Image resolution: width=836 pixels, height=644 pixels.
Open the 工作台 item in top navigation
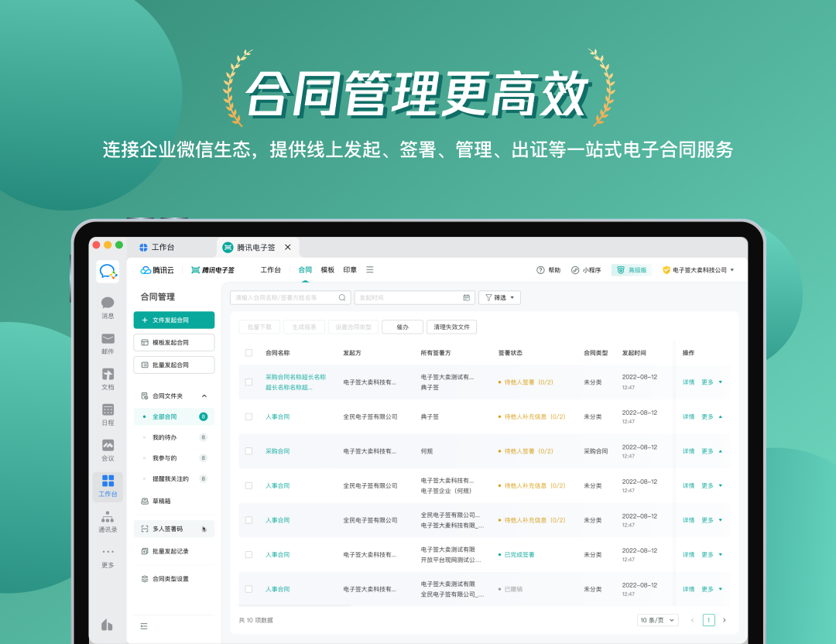[x=270, y=270]
